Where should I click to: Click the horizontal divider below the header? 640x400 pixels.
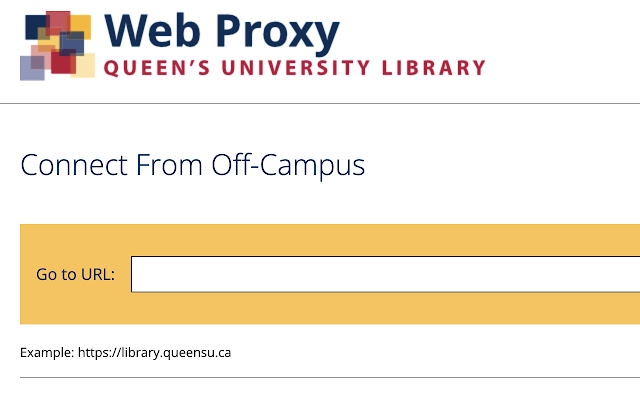point(320,103)
